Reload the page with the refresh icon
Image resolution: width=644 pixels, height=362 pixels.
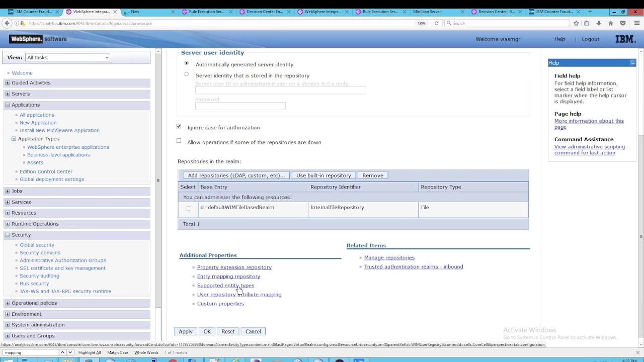(436, 23)
